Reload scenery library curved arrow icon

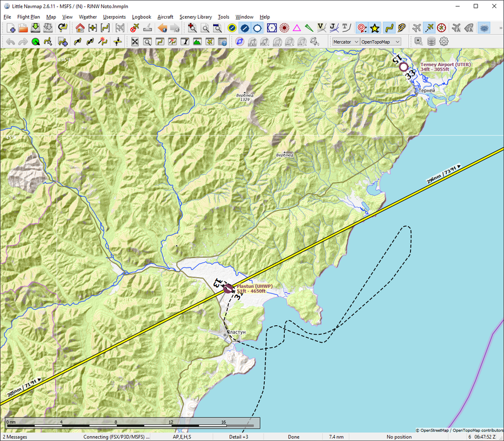(63, 28)
